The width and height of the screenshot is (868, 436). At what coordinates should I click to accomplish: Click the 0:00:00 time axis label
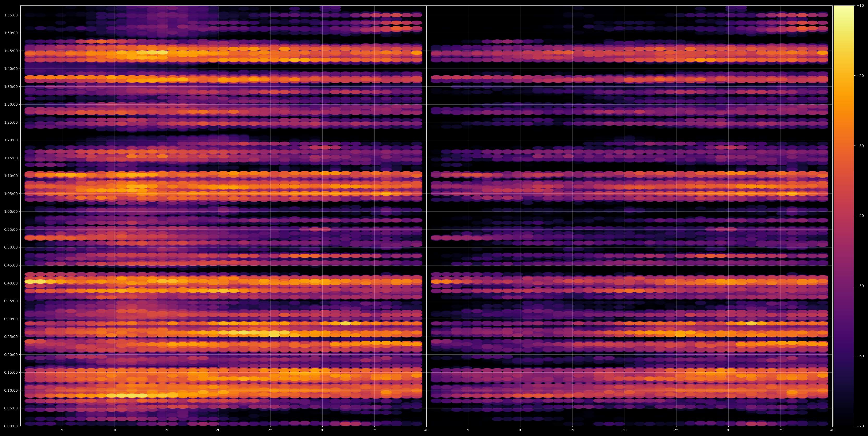point(11,426)
